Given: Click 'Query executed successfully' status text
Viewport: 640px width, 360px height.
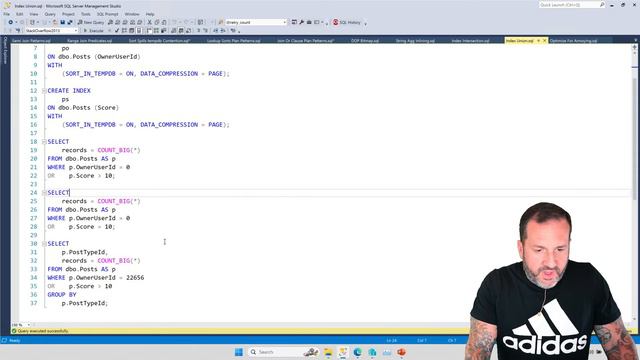Looking at the screenshot, I should tap(43, 331).
